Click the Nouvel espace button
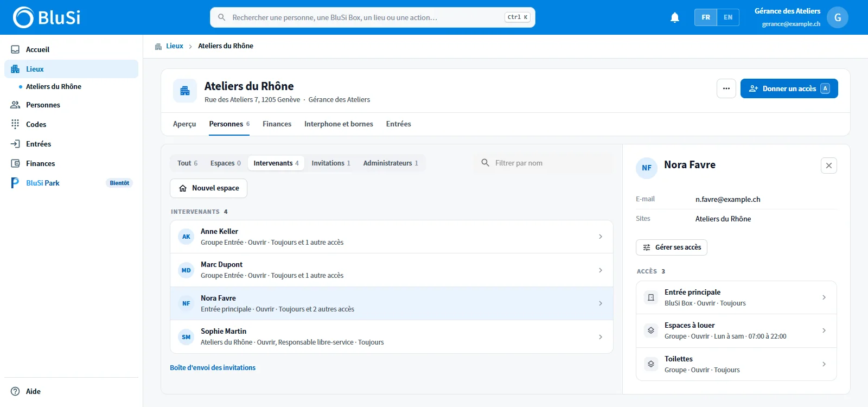The width and height of the screenshot is (868, 407). 209,188
